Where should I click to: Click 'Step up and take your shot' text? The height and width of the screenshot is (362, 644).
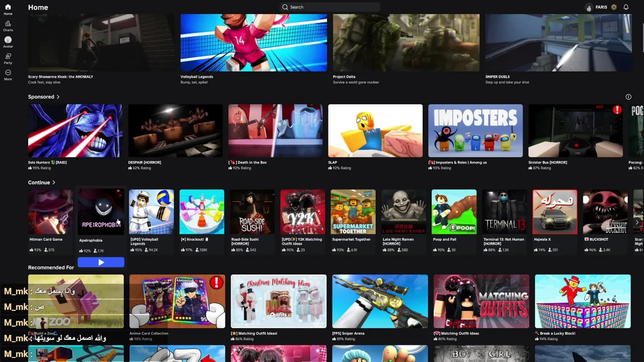[x=507, y=82]
